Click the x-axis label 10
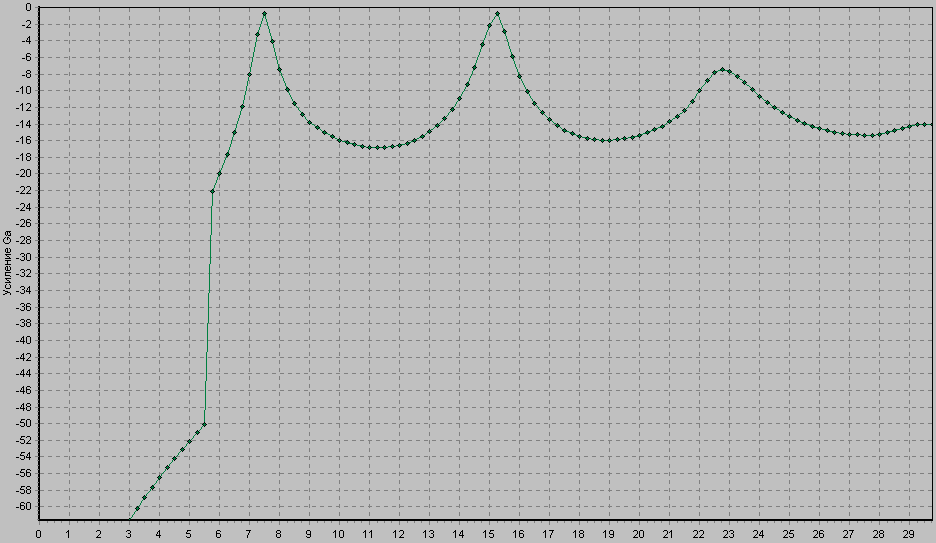The height and width of the screenshot is (543, 936). pos(338,534)
